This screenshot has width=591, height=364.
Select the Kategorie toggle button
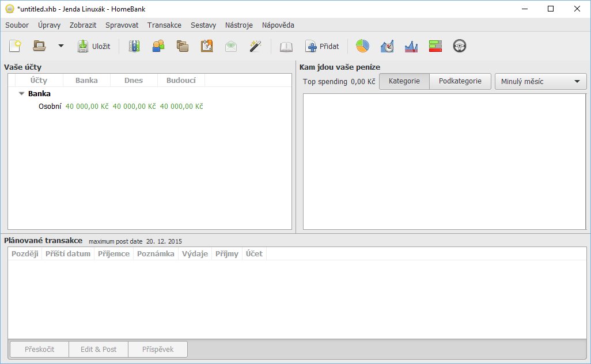tap(404, 81)
